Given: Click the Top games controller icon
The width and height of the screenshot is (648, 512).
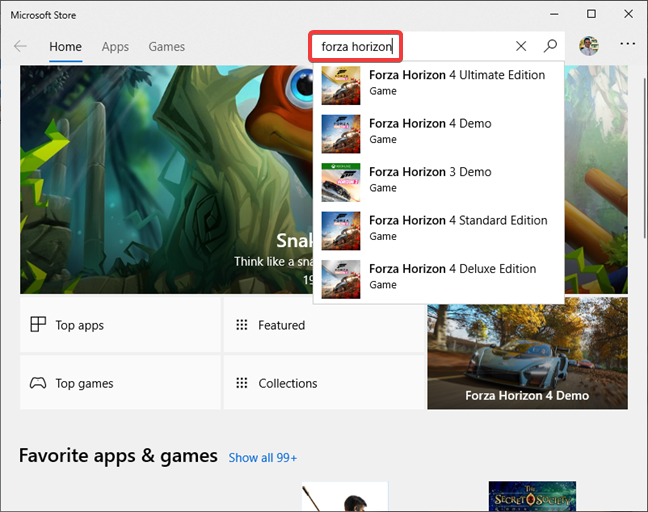Looking at the screenshot, I should coord(38,383).
